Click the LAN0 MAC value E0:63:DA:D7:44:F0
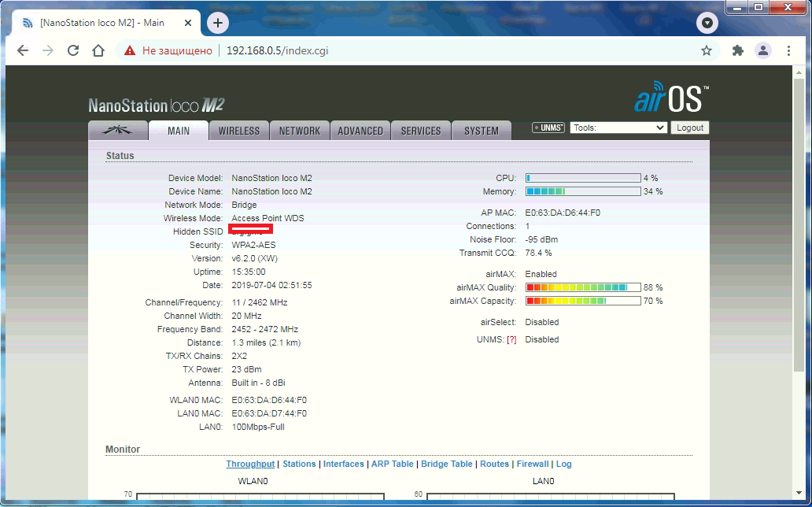This screenshot has width=812, height=507. point(269,413)
